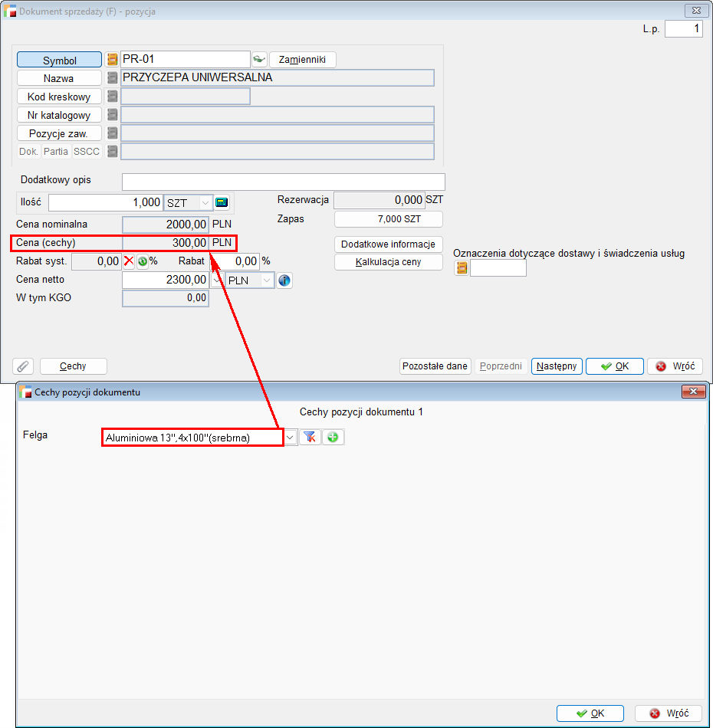Viewport: 713px width, 728px height.
Task: Click the red X next to Rabat syst.
Action: tap(129, 261)
